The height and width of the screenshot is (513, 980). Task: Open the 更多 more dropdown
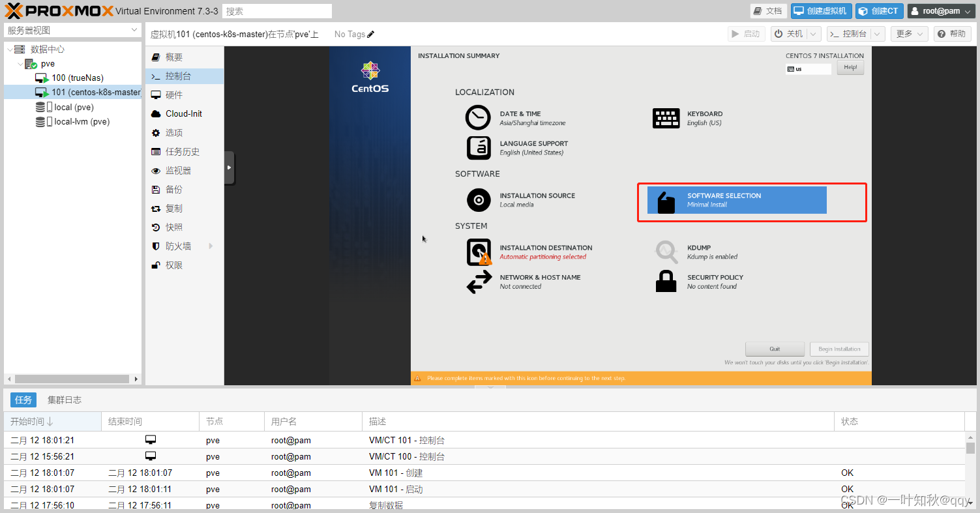point(910,34)
